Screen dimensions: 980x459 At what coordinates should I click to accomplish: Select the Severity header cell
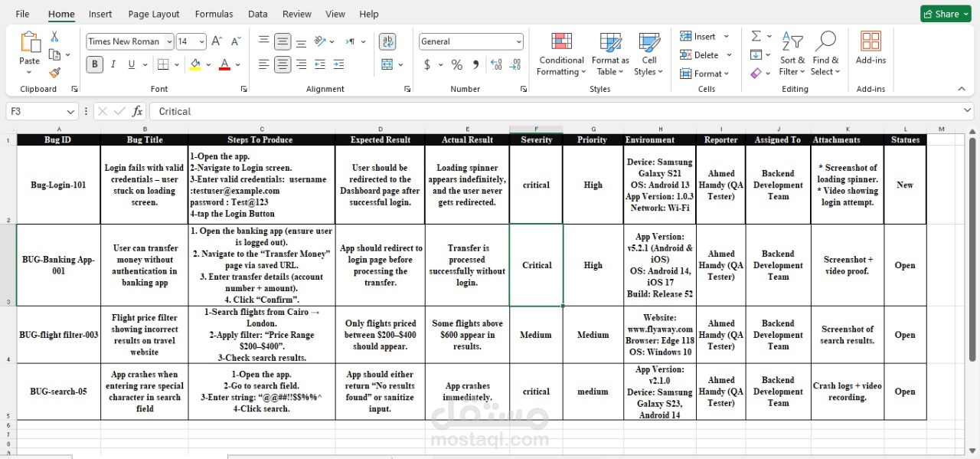point(536,140)
